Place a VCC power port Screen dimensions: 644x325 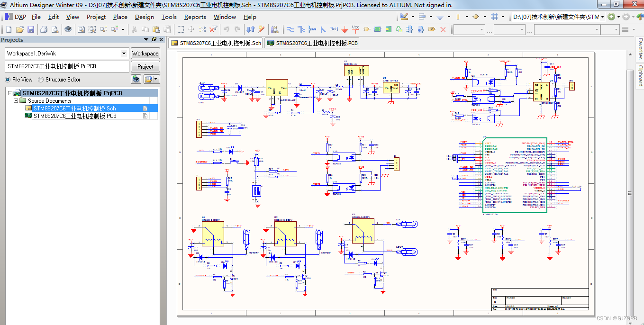click(x=356, y=29)
